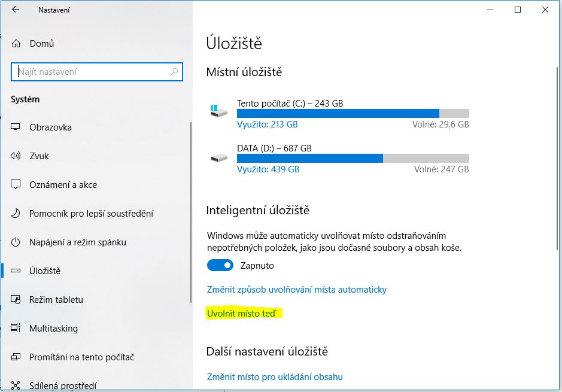Screen dimensions: 562x392
Task: Go back with the arrow icon
Action: pyautogui.click(x=16, y=10)
